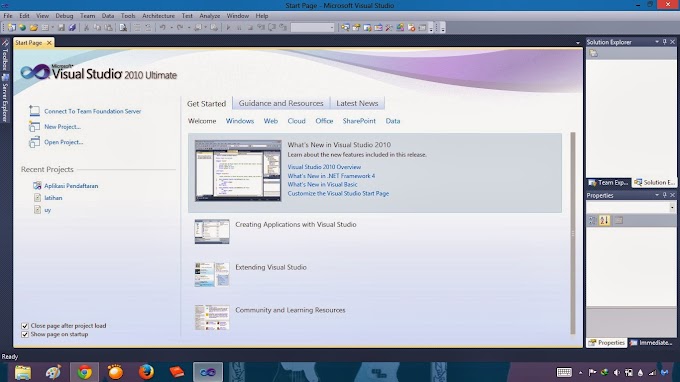
Task: Show hidden tray icons arrow
Action: (581, 372)
